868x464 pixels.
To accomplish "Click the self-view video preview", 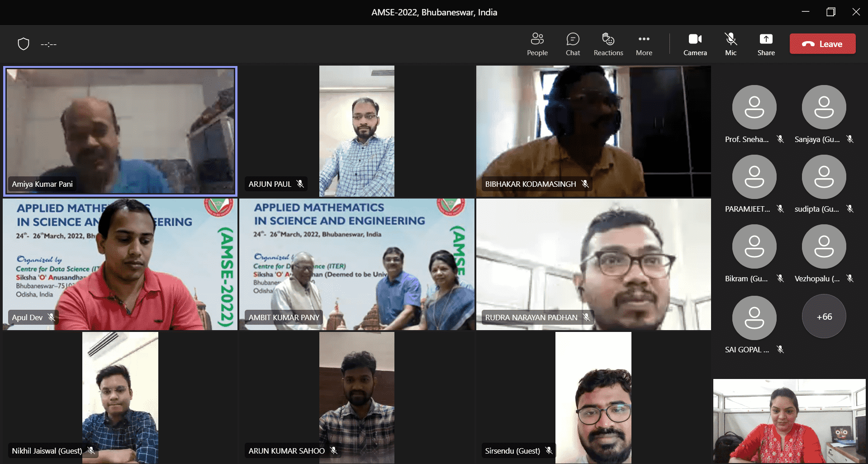I will coord(789,421).
